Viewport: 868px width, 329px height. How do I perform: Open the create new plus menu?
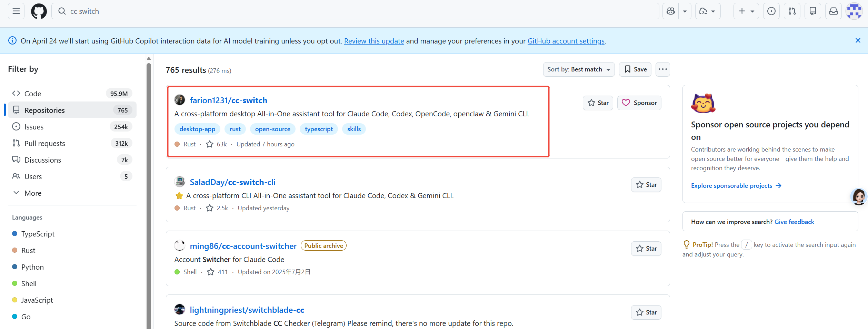point(746,11)
